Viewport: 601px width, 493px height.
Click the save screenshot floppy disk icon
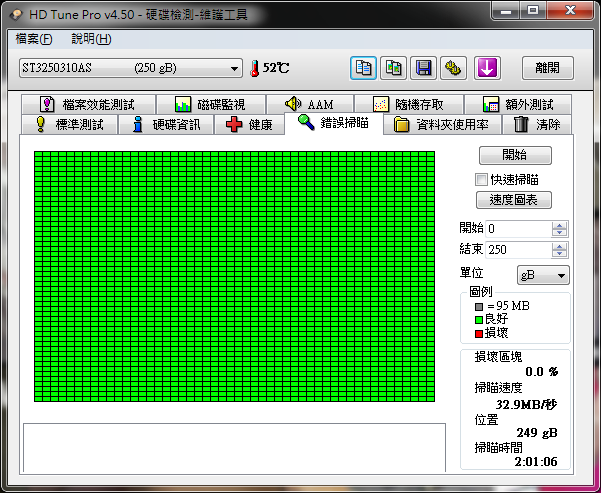tap(423, 68)
